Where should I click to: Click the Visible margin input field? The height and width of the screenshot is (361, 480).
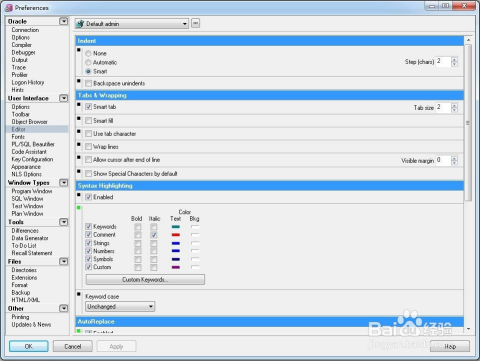pos(443,160)
